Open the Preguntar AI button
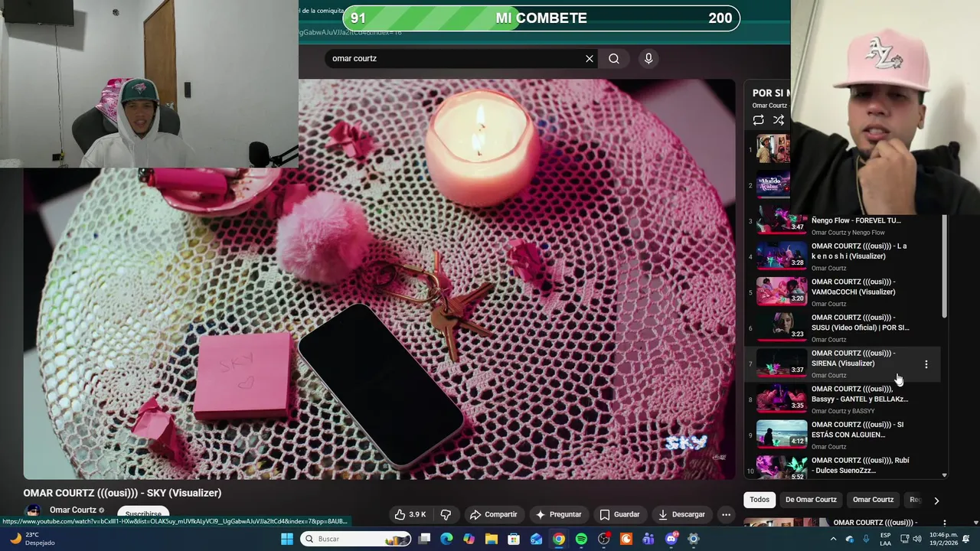This screenshot has width=980, height=551. tap(558, 514)
